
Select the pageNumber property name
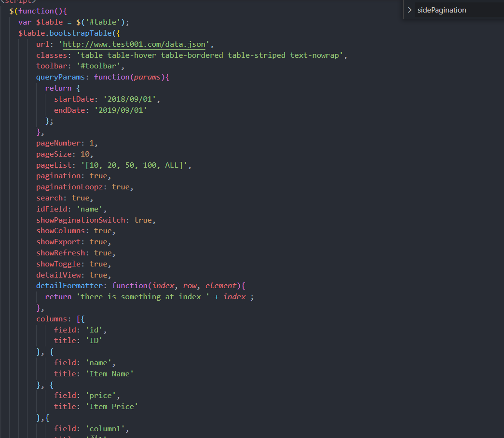(58, 143)
